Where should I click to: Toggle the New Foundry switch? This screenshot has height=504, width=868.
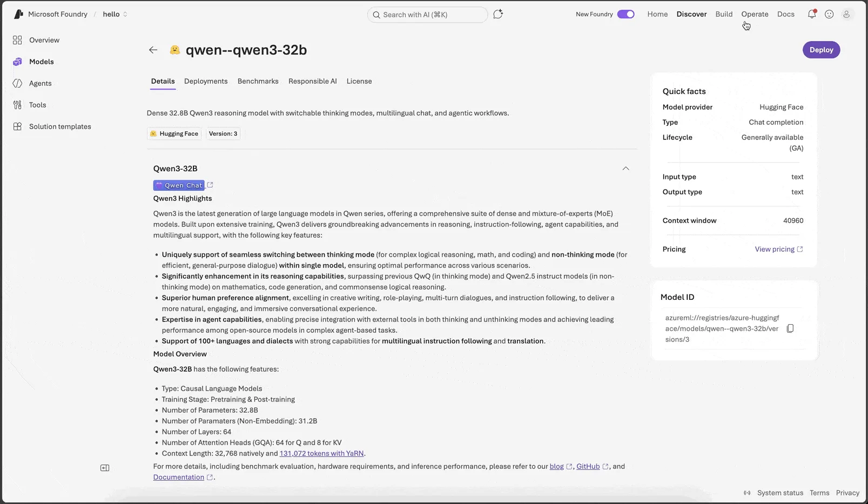[625, 14]
